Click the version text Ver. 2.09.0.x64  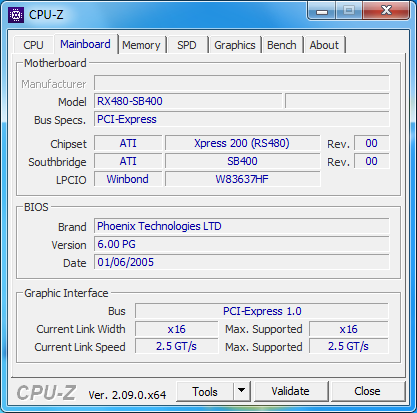pyautogui.click(x=127, y=395)
